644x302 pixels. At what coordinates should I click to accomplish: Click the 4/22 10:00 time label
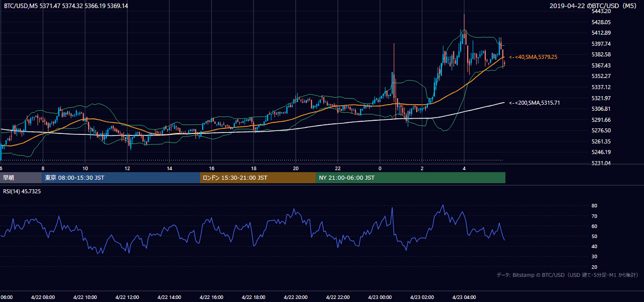(85, 297)
